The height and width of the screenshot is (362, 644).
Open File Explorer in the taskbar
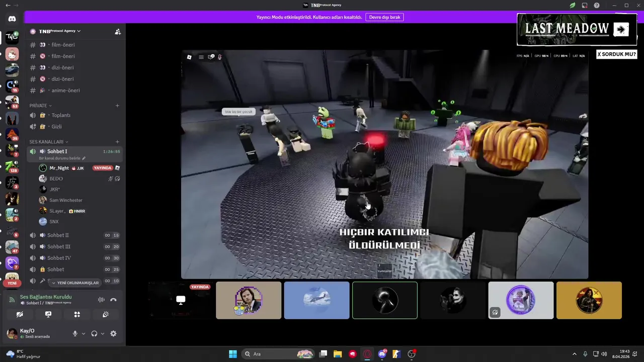click(338, 354)
